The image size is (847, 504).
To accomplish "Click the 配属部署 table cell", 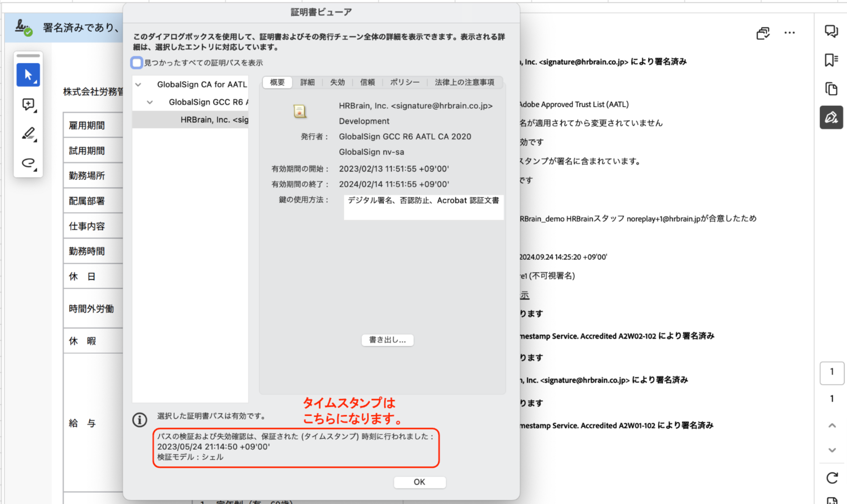I will (93, 201).
